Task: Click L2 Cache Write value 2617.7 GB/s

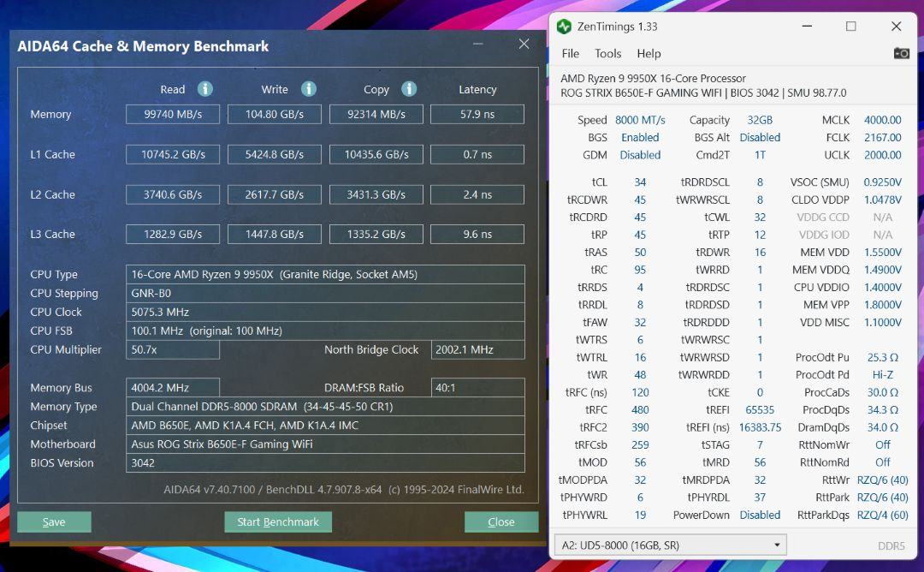Action: coord(275,194)
